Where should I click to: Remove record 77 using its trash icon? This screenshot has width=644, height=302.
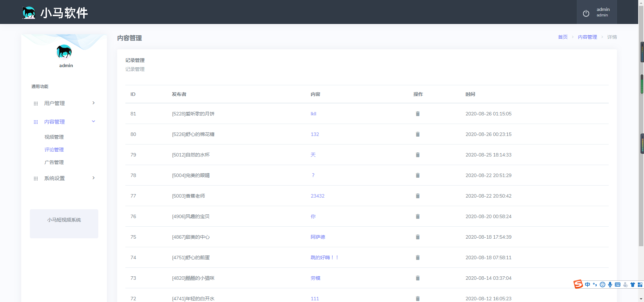tap(418, 196)
